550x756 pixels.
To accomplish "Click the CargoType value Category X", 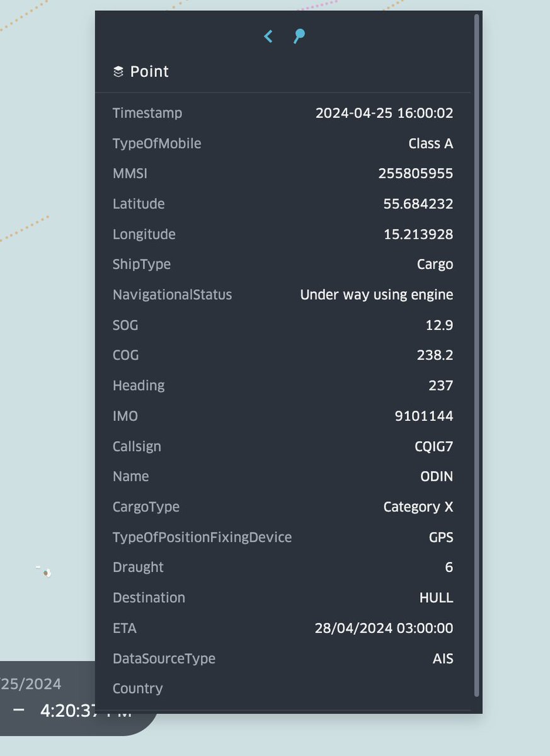I will coord(418,507).
